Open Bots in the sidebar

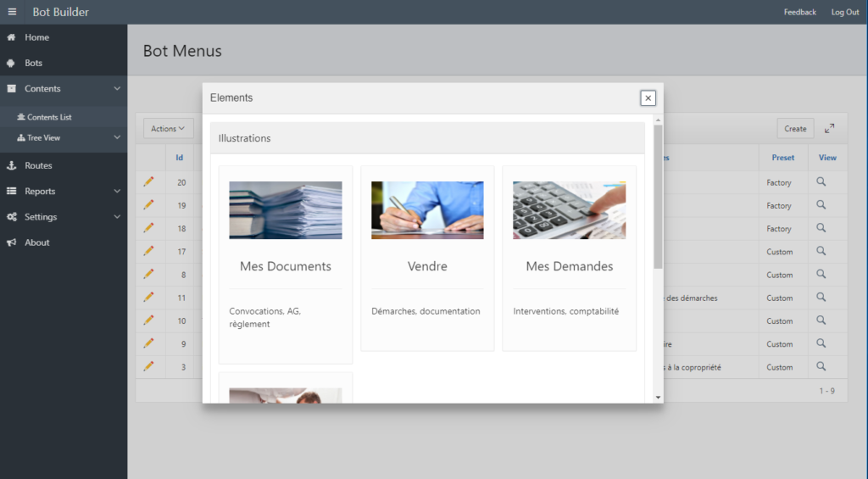coord(33,63)
